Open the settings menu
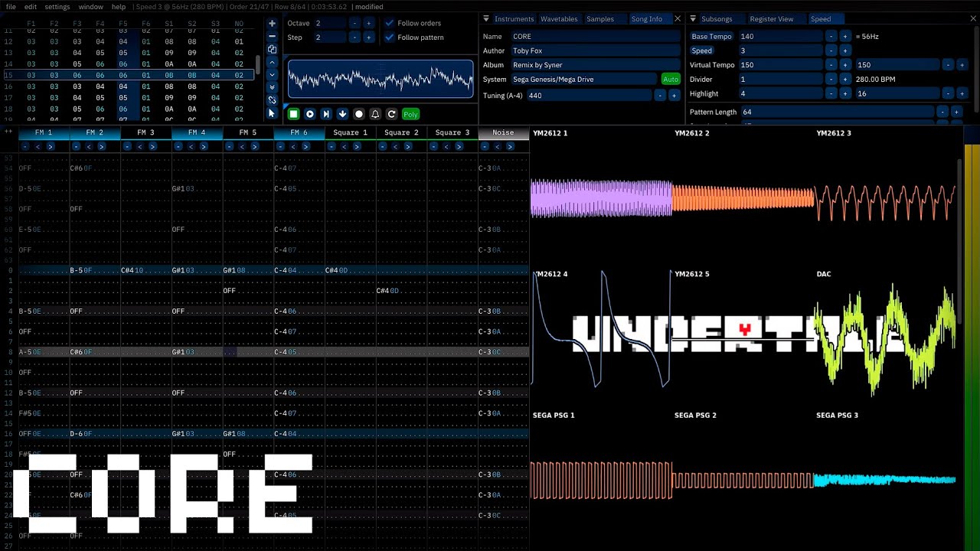 (57, 6)
